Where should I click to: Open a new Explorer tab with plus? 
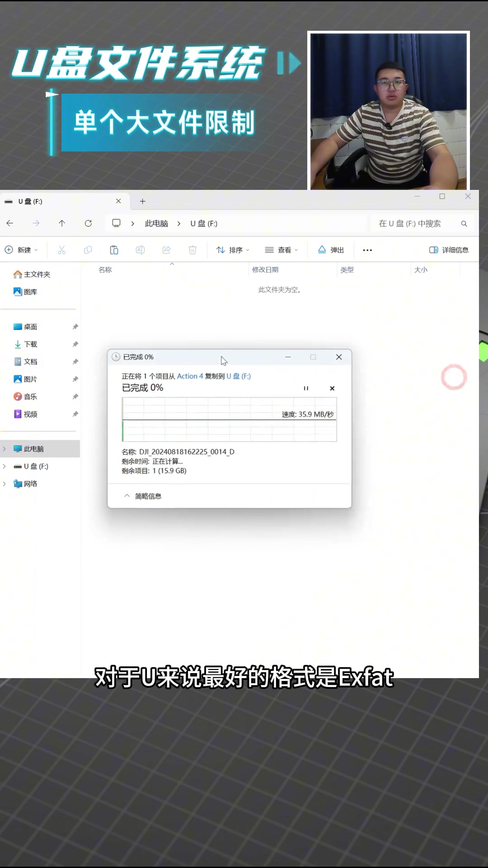(x=142, y=201)
